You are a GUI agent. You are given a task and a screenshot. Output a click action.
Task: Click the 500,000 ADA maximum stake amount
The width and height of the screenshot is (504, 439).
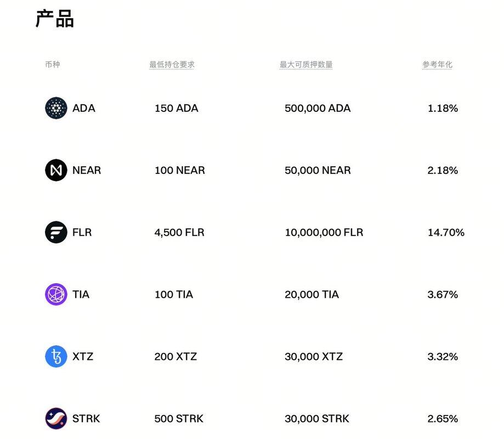tap(318, 108)
